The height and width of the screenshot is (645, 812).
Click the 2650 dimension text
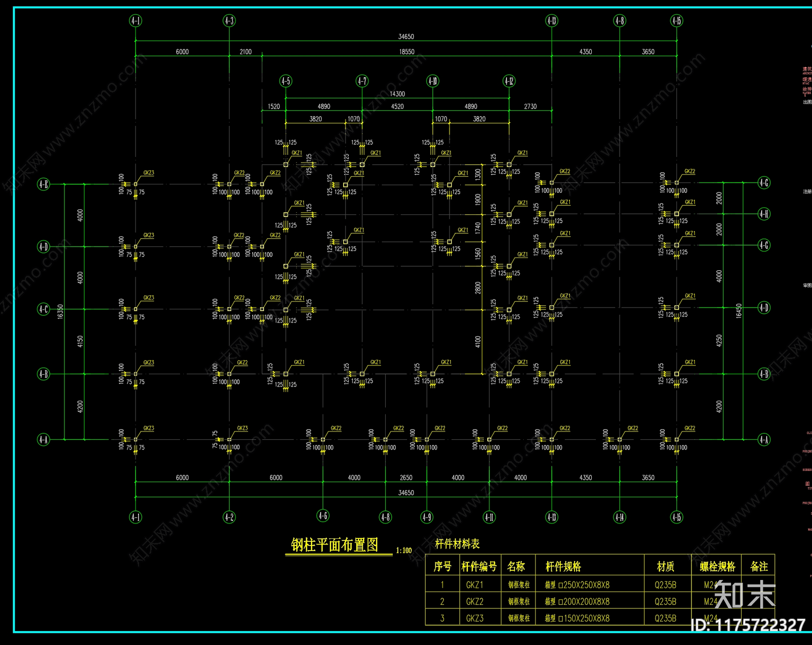pos(406,478)
